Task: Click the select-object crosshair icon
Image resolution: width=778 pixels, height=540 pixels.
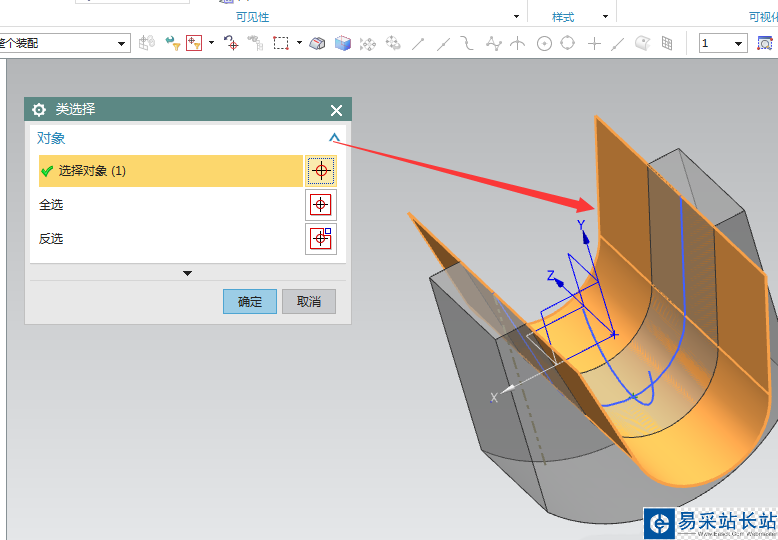Action: point(320,171)
